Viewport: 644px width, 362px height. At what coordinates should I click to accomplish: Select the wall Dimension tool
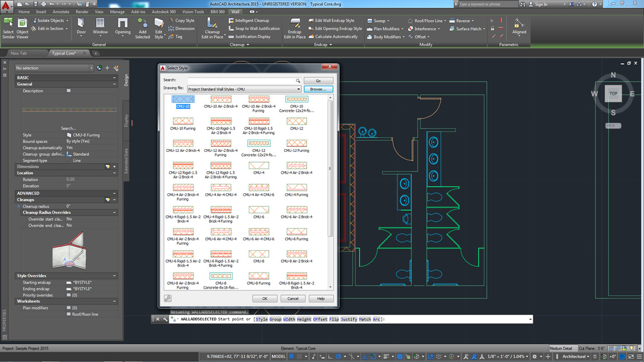tap(181, 28)
